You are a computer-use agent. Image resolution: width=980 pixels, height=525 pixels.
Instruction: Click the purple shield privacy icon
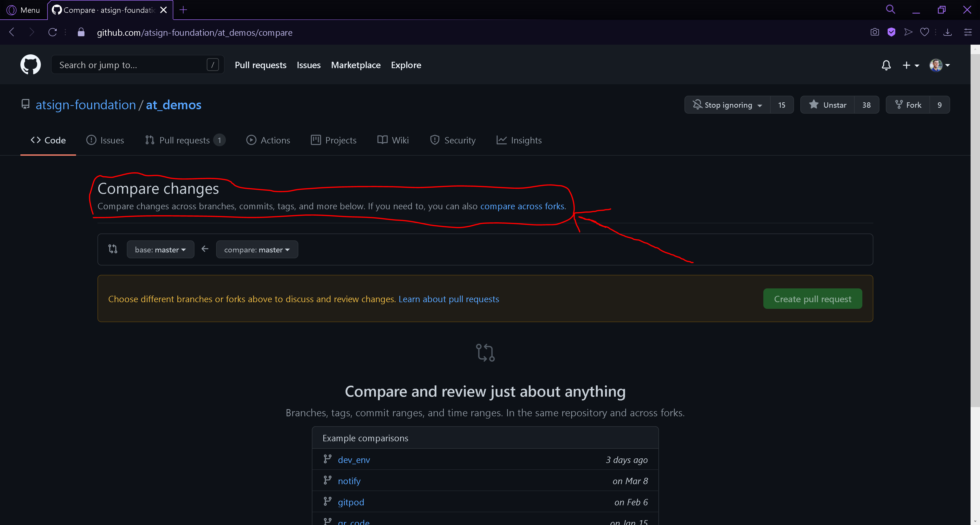[x=891, y=32]
